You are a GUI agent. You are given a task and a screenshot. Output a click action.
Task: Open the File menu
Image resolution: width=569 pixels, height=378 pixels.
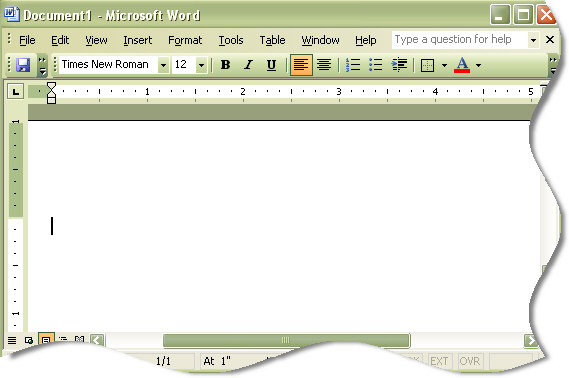(27, 40)
